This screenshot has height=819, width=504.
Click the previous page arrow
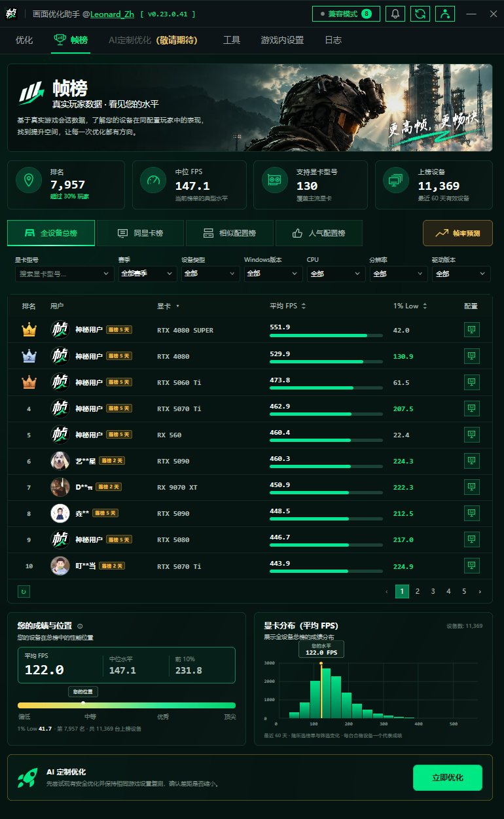386,591
